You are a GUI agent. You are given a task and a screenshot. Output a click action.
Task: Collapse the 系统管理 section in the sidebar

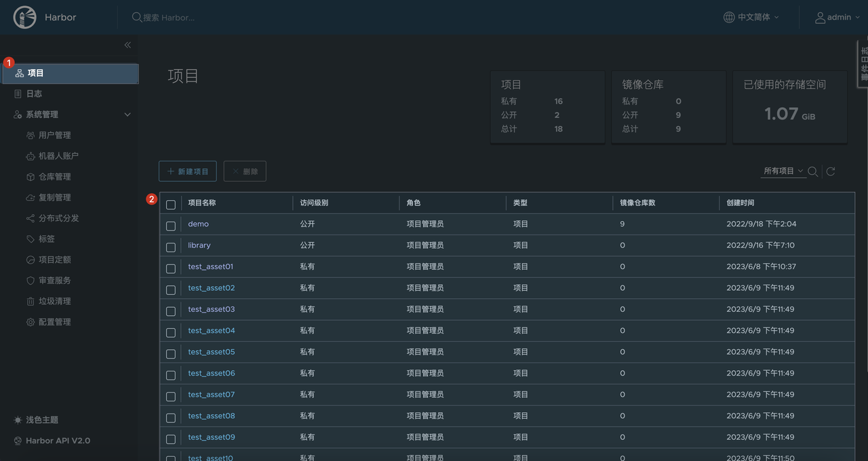coord(127,115)
